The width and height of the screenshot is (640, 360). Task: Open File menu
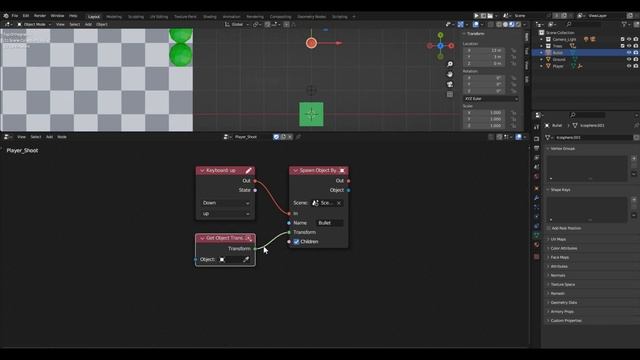pyautogui.click(x=15, y=16)
